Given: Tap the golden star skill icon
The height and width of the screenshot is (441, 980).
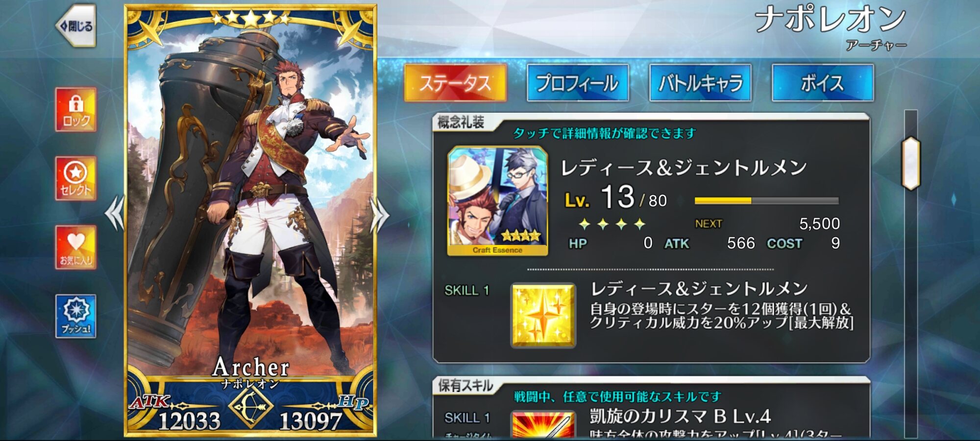Looking at the screenshot, I should pos(543,316).
